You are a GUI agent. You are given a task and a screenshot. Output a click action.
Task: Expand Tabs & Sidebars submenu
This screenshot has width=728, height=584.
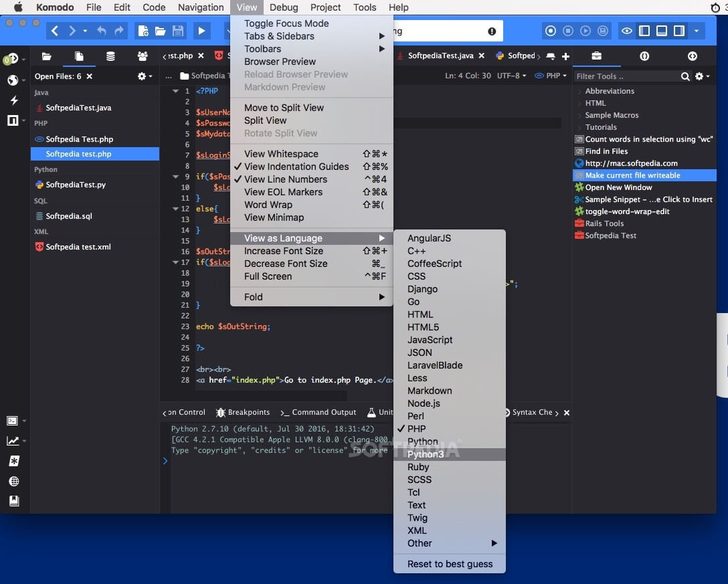tap(312, 36)
